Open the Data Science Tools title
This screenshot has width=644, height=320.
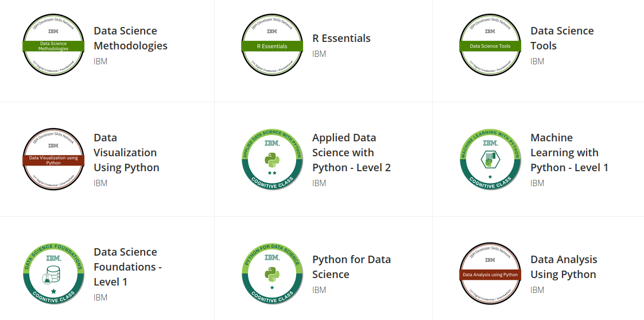point(562,38)
